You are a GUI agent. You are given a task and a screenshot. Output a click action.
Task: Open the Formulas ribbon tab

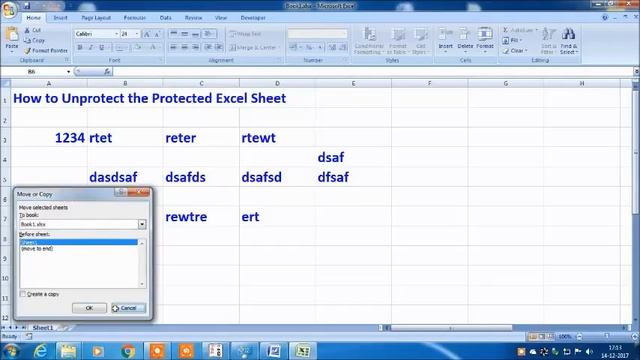coord(135,18)
